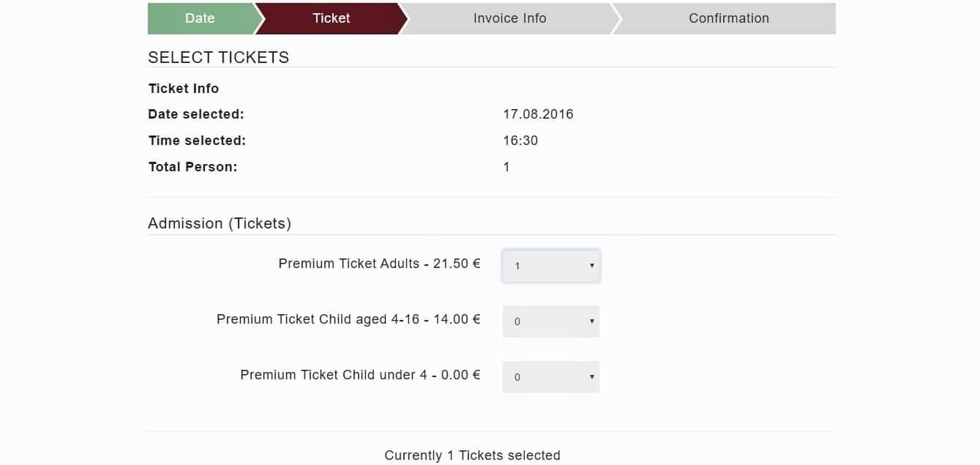Jump to the Invoice Info step
The width and height of the screenshot is (980, 465).
(509, 18)
